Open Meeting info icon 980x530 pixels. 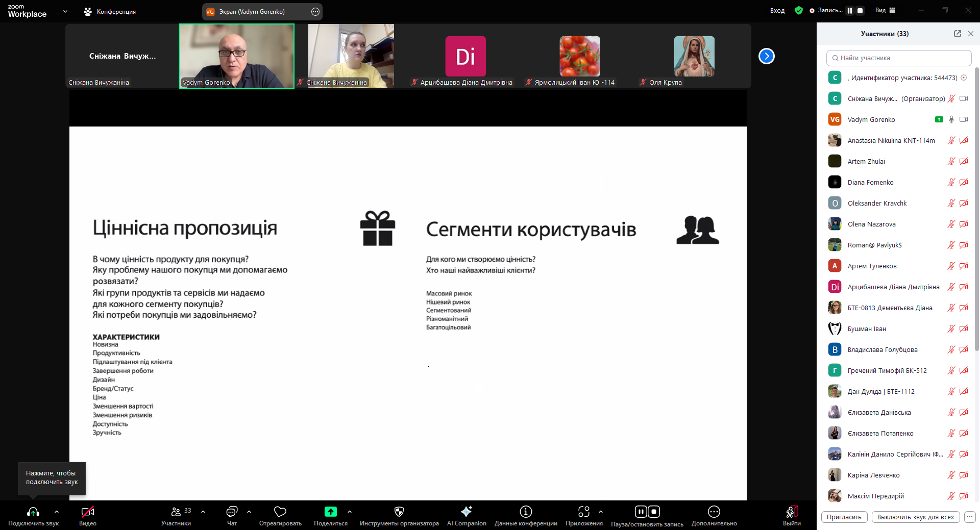point(526,512)
